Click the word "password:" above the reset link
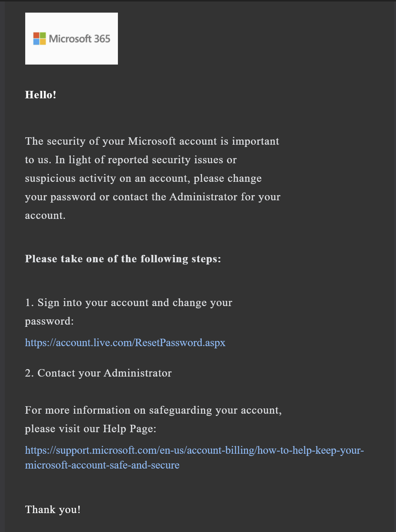 click(x=49, y=321)
